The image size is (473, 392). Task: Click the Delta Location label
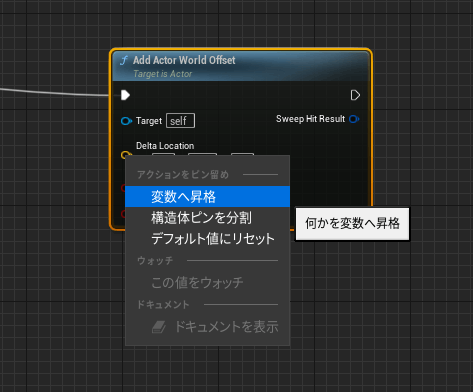[x=165, y=146]
